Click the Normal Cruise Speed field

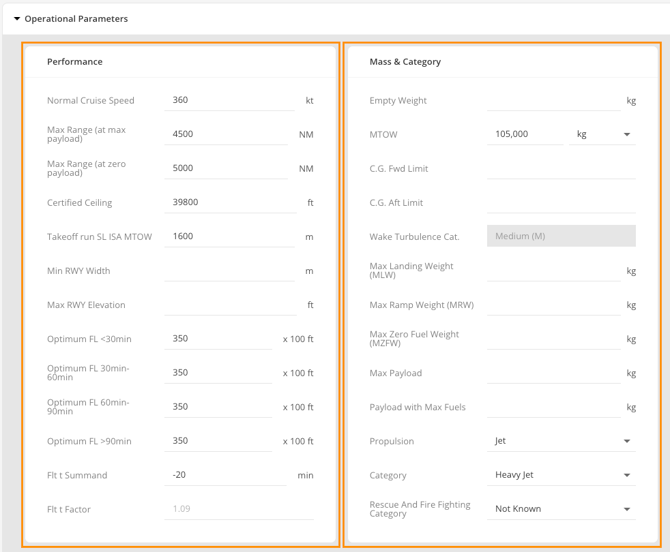click(x=230, y=100)
